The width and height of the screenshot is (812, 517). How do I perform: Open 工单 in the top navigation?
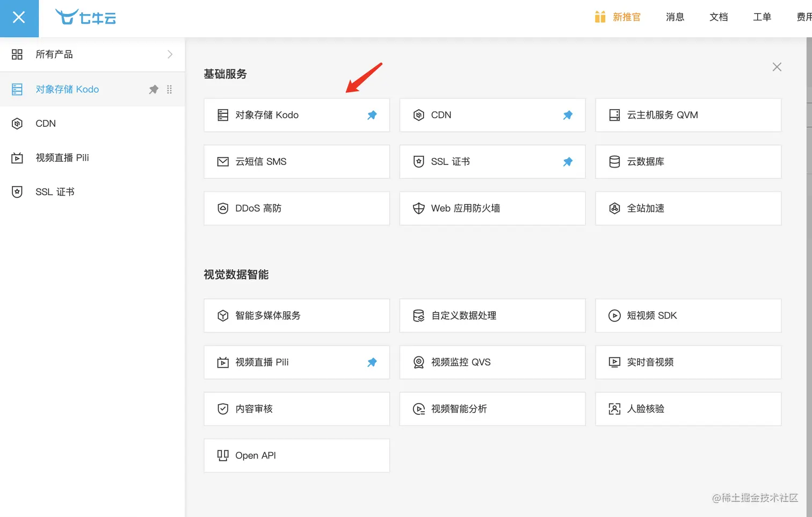[x=762, y=17]
